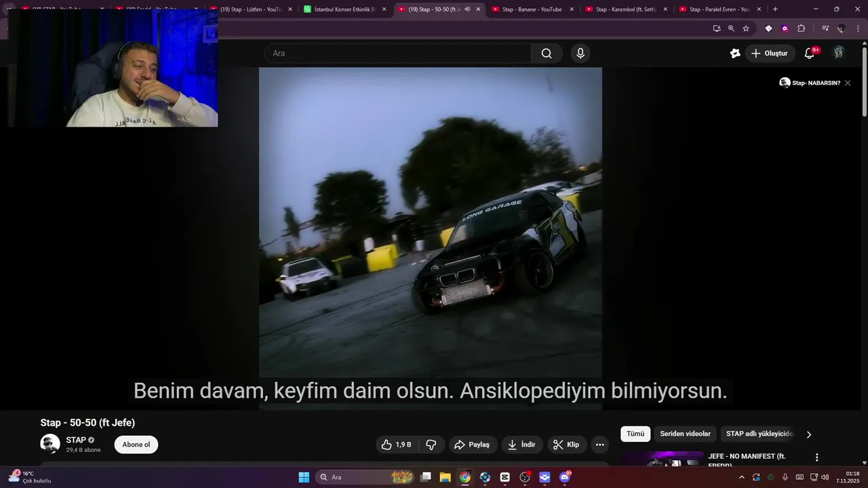Image resolution: width=868 pixels, height=488 pixels.
Task: Switch to İstanbul Konser Etkinlik tab
Action: pyautogui.click(x=344, y=9)
